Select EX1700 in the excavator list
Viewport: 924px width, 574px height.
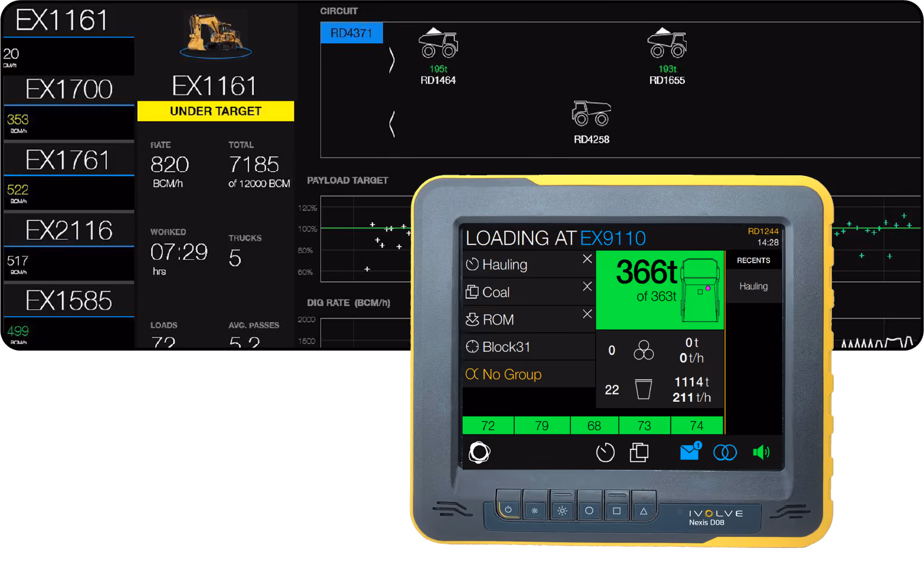tap(68, 108)
